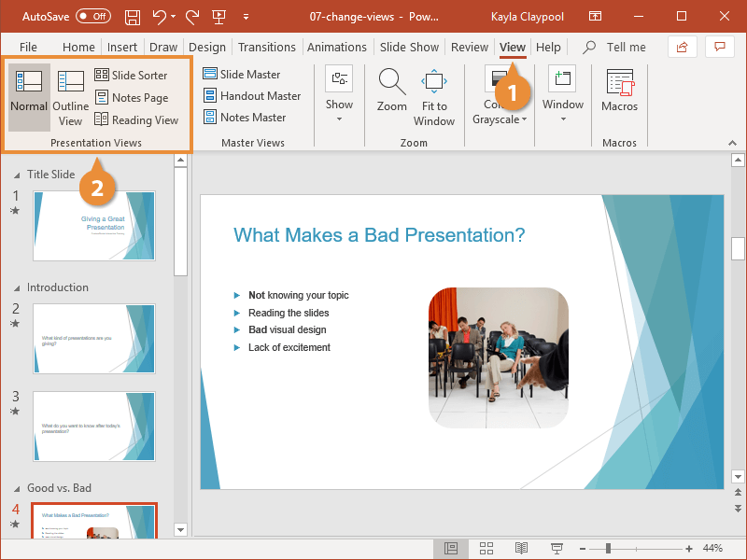
Task: Toggle AutoSave off switch
Action: tap(92, 15)
